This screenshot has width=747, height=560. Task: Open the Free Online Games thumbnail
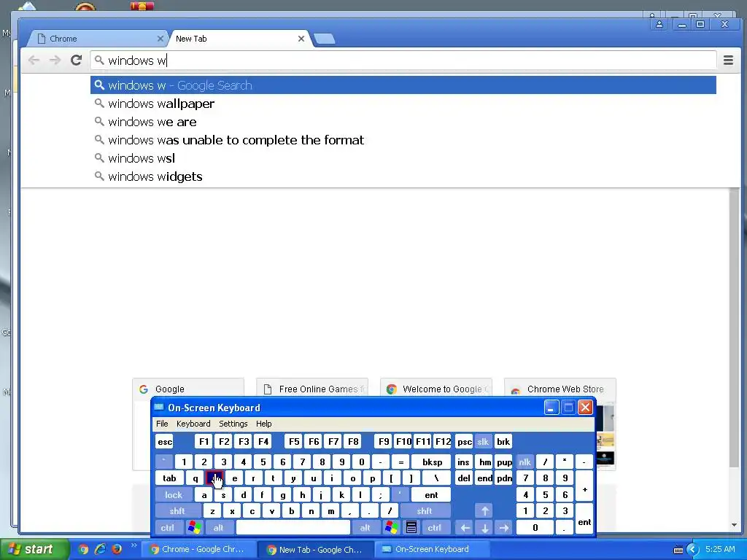(312, 389)
